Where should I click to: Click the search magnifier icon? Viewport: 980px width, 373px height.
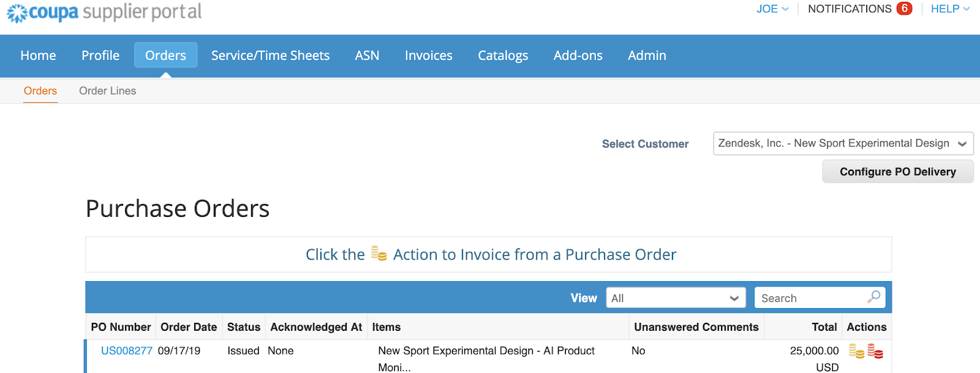pos(874,297)
